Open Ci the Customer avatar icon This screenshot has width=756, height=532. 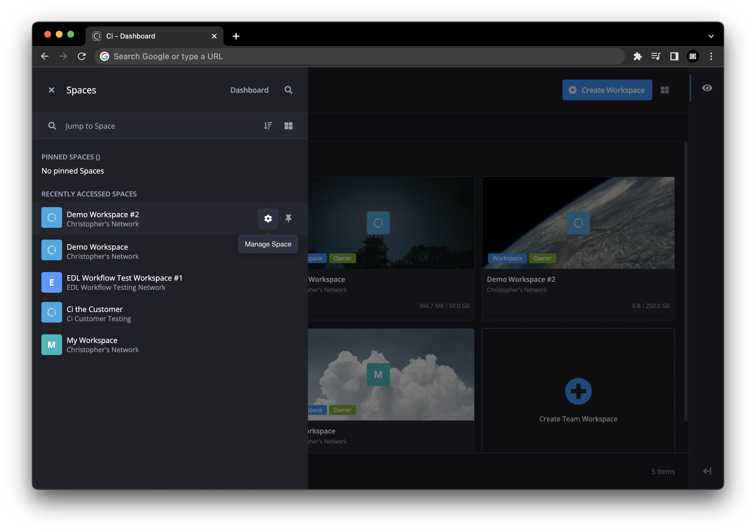tap(52, 312)
